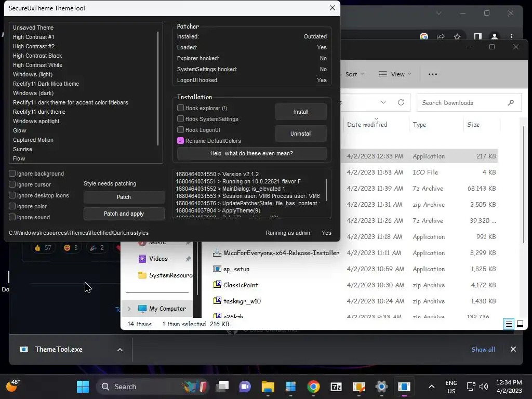The image size is (532, 399).
Task: Click the Refresh icon in File Explorer
Action: coord(401,102)
